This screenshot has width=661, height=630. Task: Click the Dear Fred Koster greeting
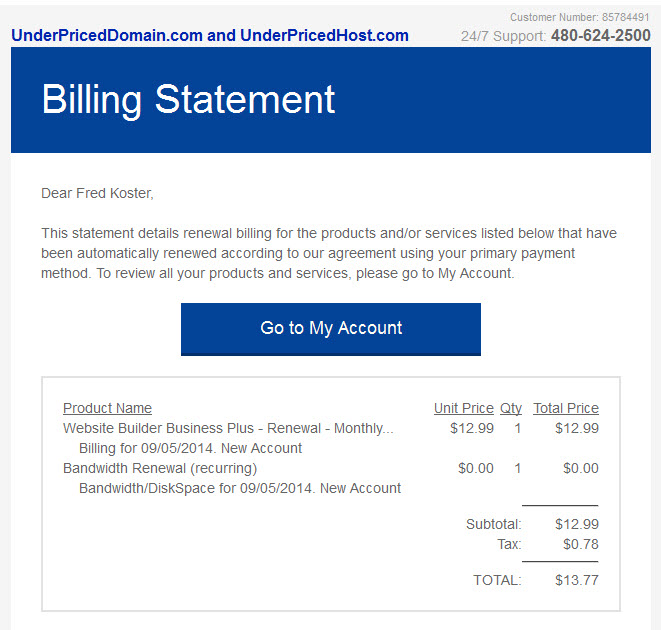tap(97, 193)
